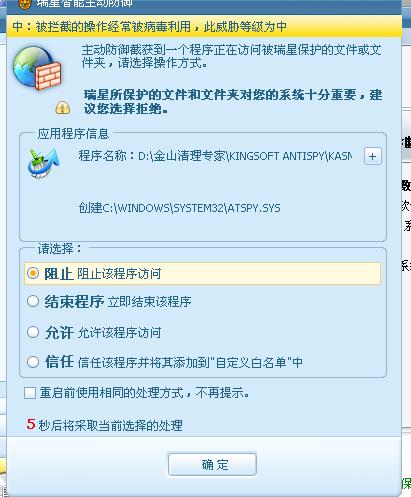Click the 阻止该程序访问 description text
This screenshot has width=411, height=497.
click(x=119, y=274)
